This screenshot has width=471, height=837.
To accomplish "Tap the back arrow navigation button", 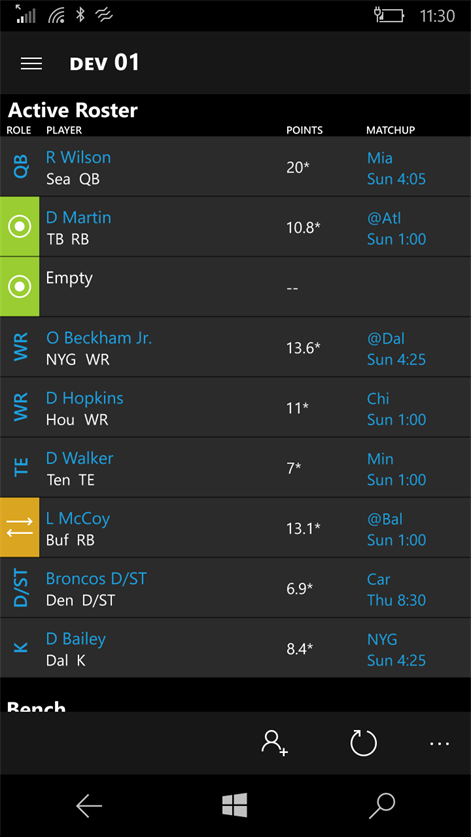I will point(89,806).
